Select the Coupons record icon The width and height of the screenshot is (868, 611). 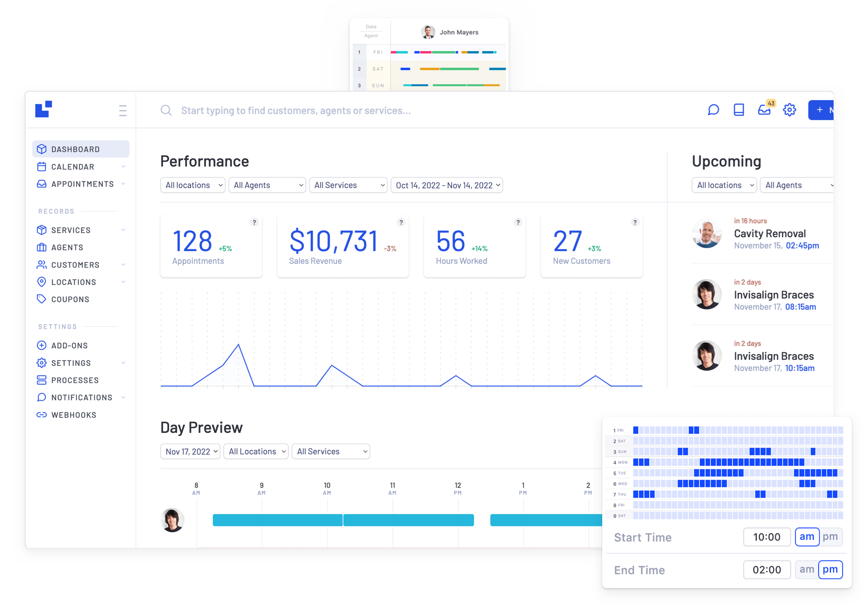[x=42, y=299]
